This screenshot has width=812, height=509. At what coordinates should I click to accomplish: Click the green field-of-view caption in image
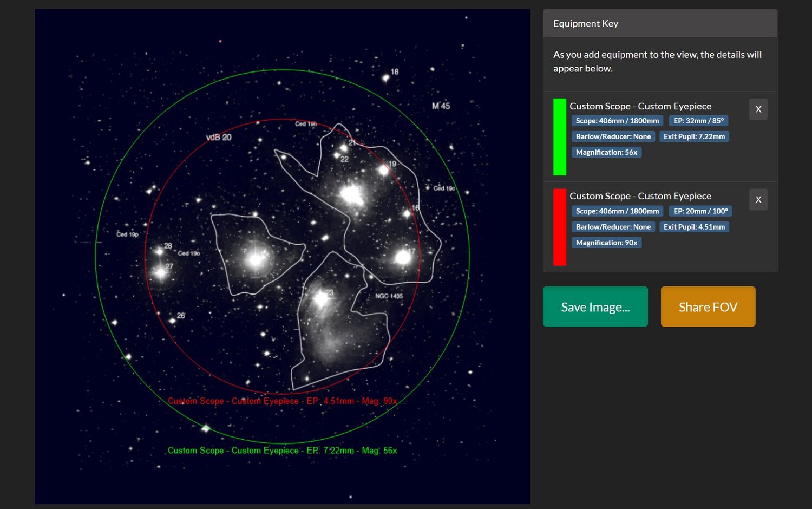coord(282,451)
